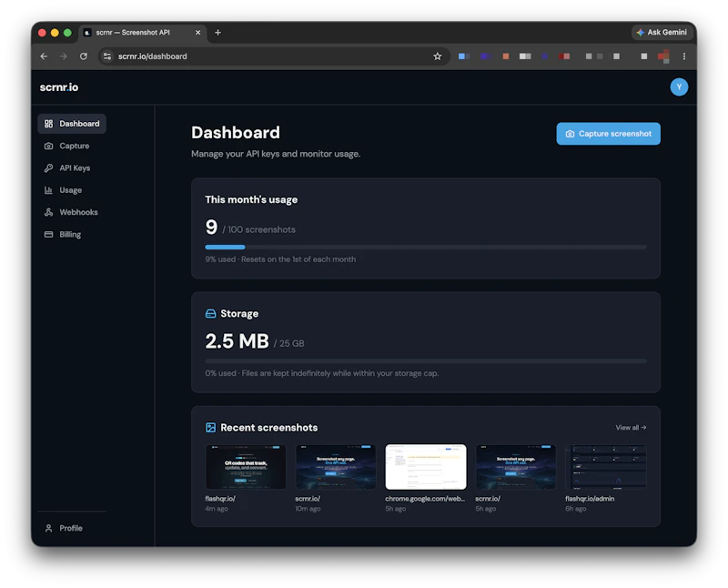Open Profile at sidebar bottom
This screenshot has height=588, width=728.
(72, 528)
